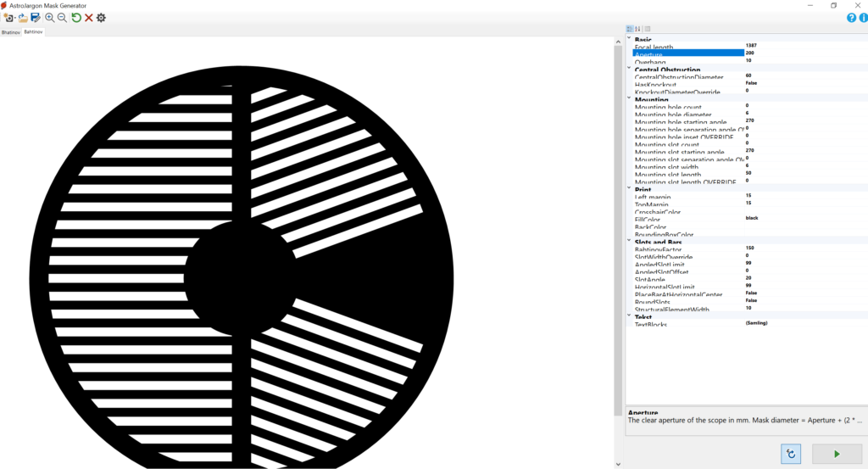Collapse the Print category

point(629,188)
